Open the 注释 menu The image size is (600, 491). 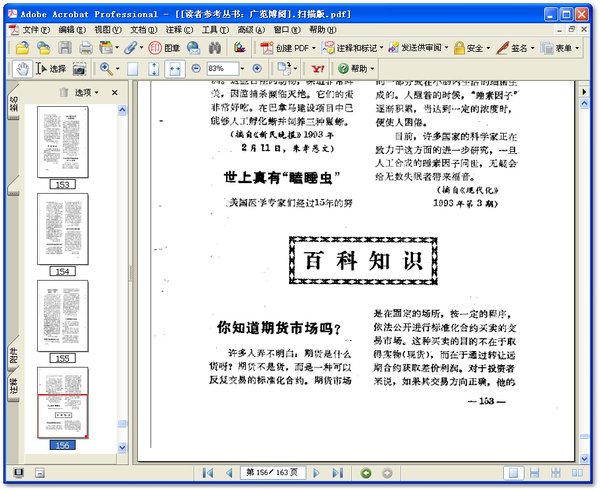pos(179,29)
